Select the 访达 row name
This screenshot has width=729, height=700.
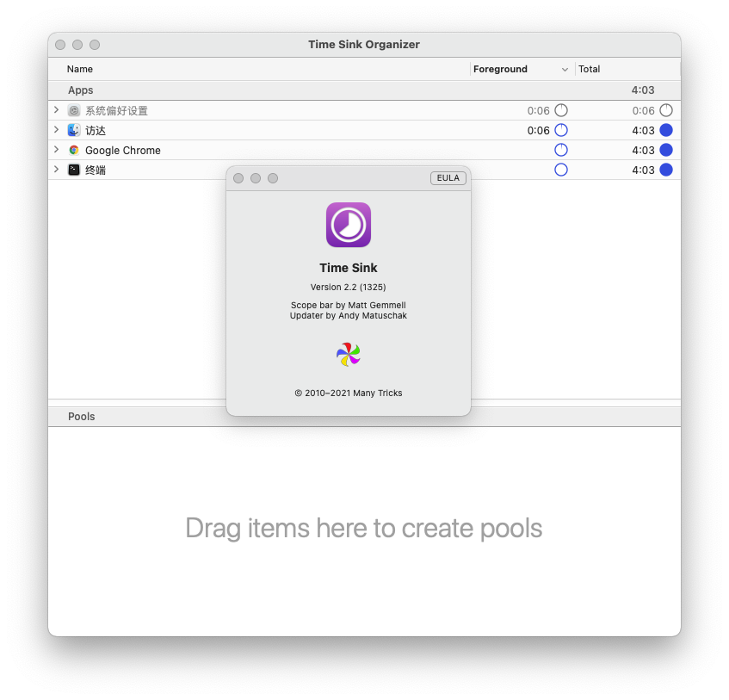(96, 130)
